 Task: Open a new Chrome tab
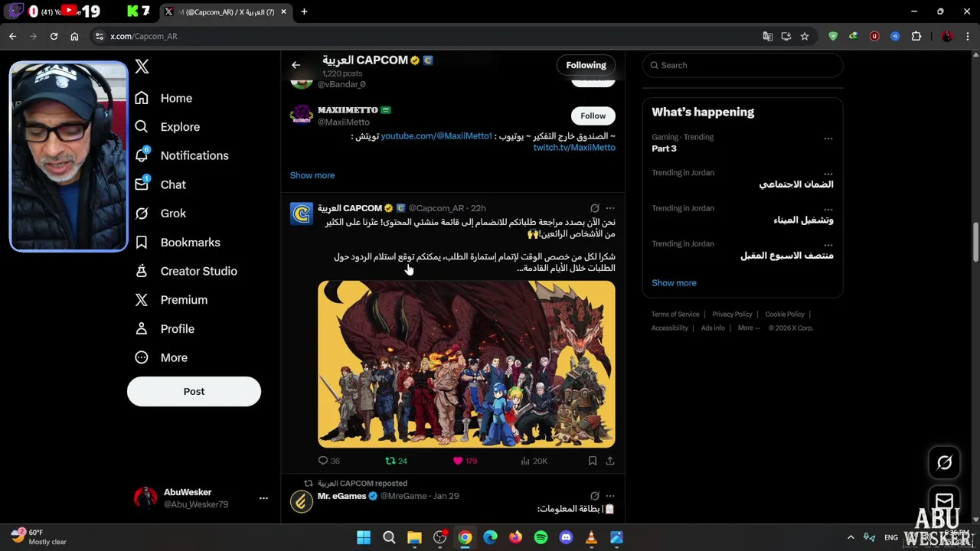(304, 11)
